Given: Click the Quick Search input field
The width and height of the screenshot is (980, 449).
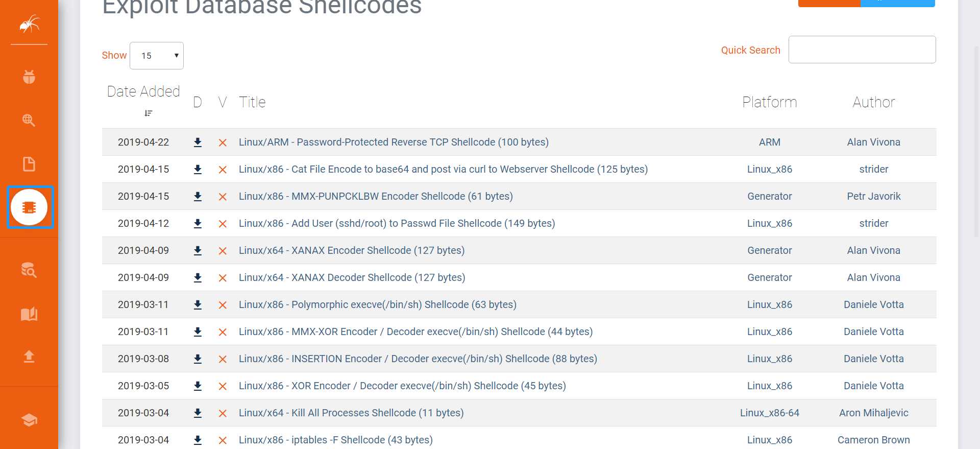Looking at the screenshot, I should 862,50.
